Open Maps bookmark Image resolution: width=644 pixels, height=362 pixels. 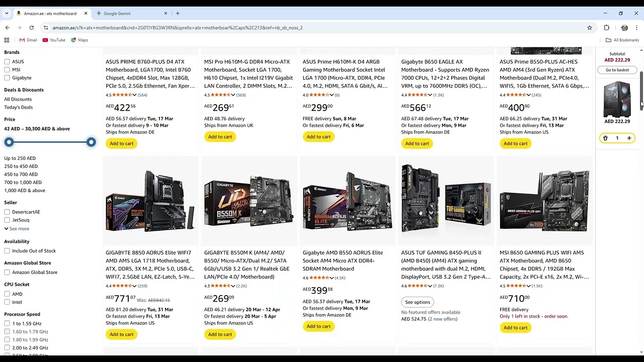pyautogui.click(x=79, y=40)
